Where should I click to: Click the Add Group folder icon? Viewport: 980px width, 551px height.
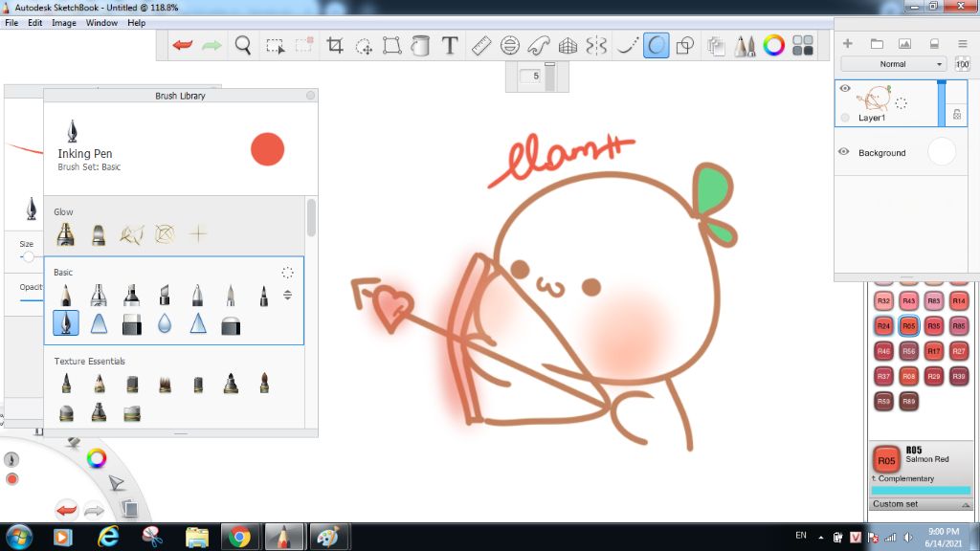[x=877, y=43]
